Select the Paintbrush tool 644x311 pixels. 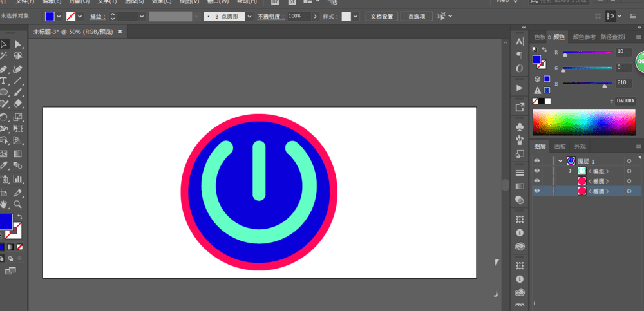click(17, 93)
